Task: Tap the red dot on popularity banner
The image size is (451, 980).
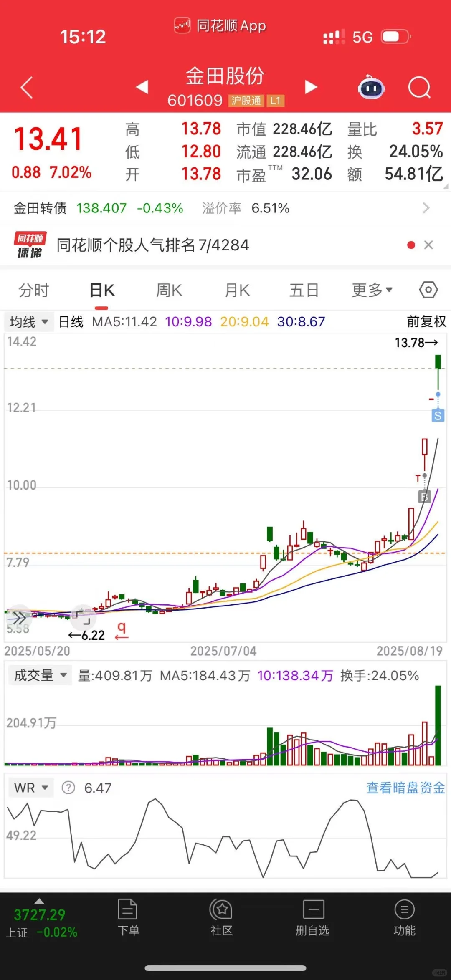Action: [411, 245]
